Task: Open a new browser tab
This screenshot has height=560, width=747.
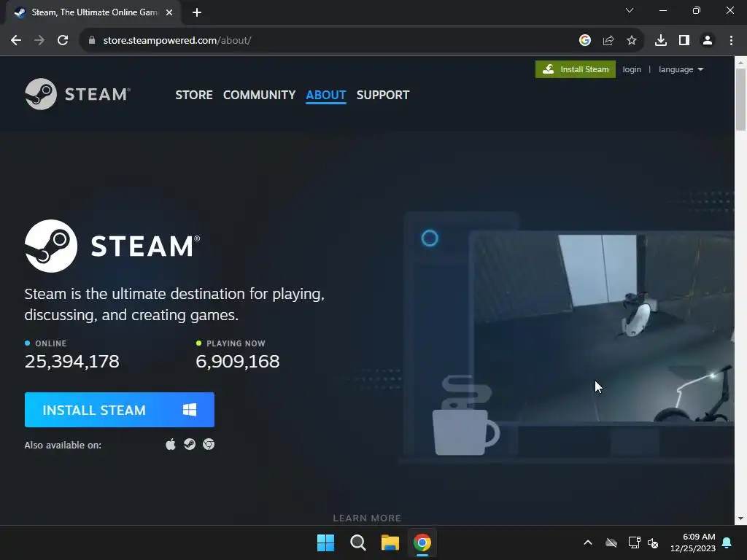Action: 197,12
